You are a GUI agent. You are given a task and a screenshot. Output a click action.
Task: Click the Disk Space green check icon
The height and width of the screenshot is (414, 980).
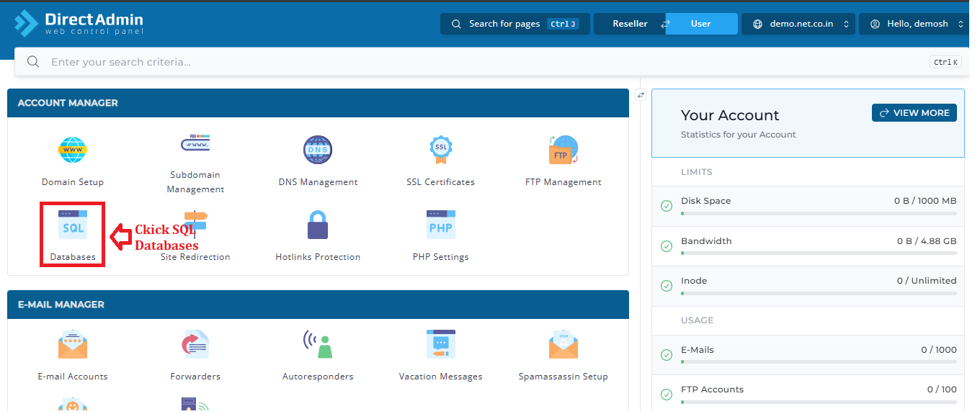667,206
